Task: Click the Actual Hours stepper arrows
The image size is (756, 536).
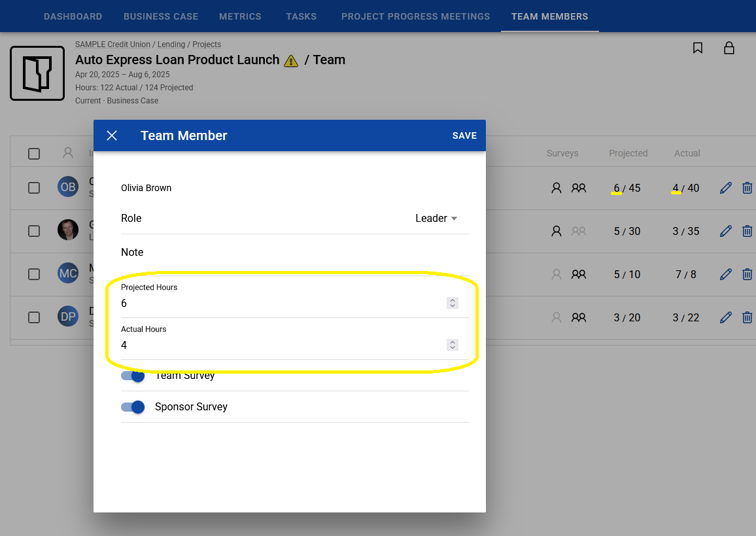Action: pyautogui.click(x=452, y=345)
